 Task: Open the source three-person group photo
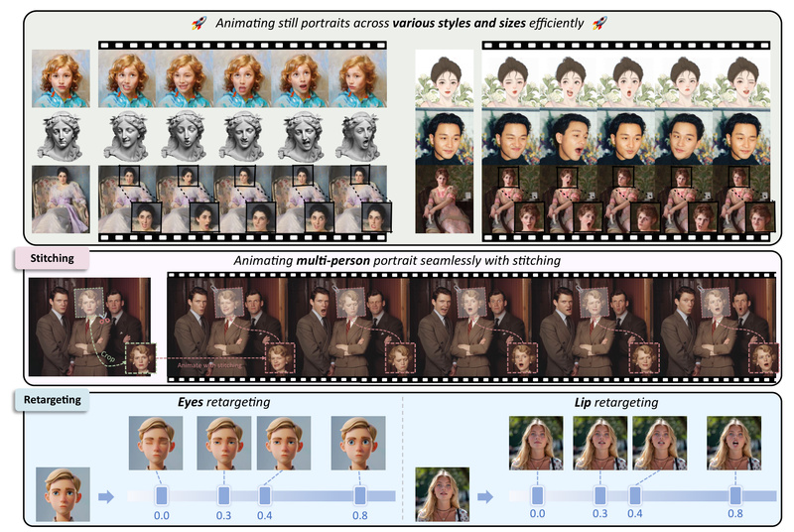(89, 327)
